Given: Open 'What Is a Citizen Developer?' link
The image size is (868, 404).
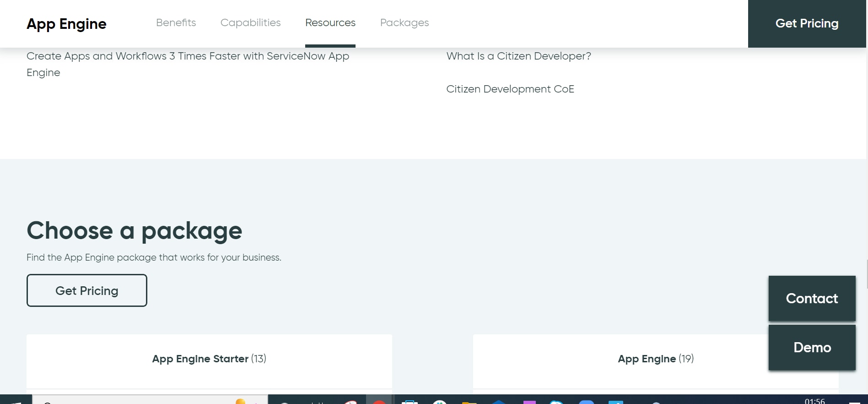Looking at the screenshot, I should (x=519, y=56).
